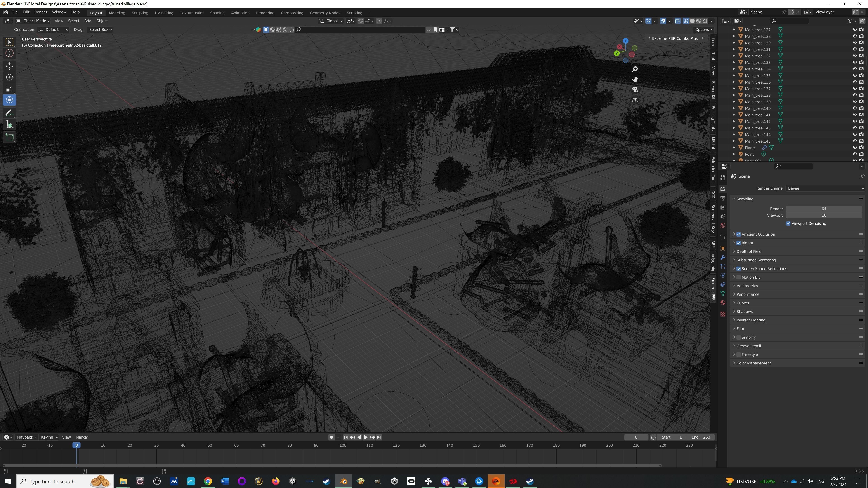Open the Render Engine dropdown
Viewport: 868px width, 488px height.
pos(826,188)
